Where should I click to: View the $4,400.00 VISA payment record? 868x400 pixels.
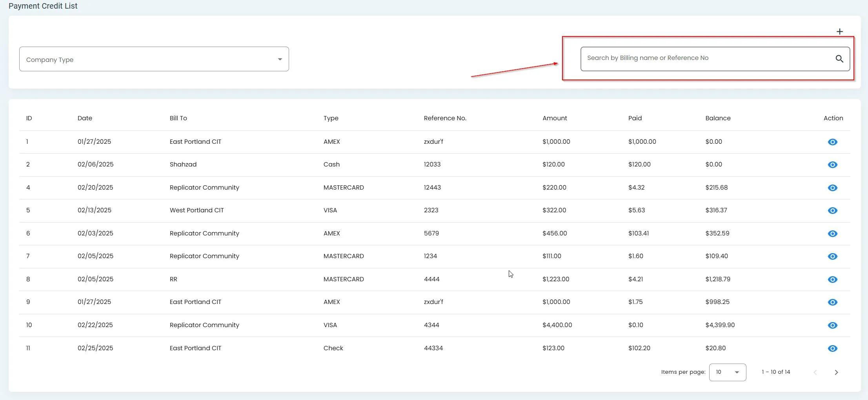(x=832, y=325)
